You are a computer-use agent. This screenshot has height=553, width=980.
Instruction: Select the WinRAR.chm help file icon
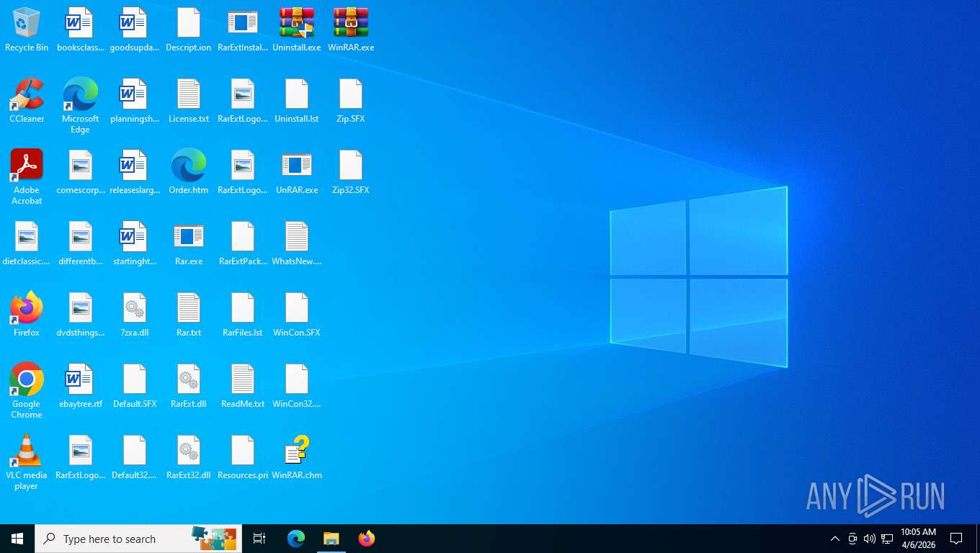click(297, 458)
